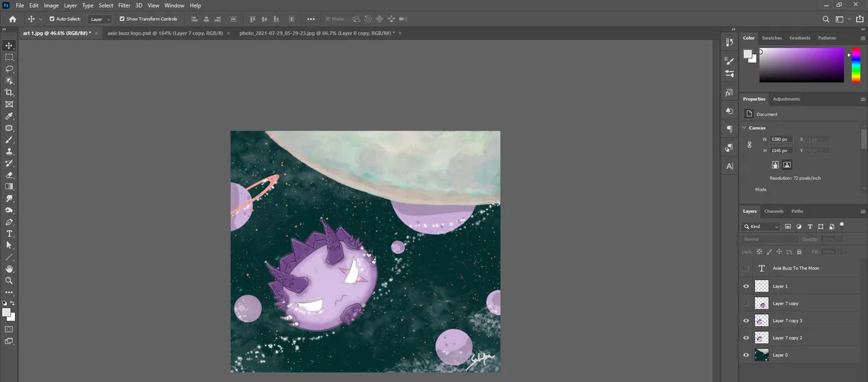
Task: Switch to the Swatches tab
Action: (x=772, y=38)
